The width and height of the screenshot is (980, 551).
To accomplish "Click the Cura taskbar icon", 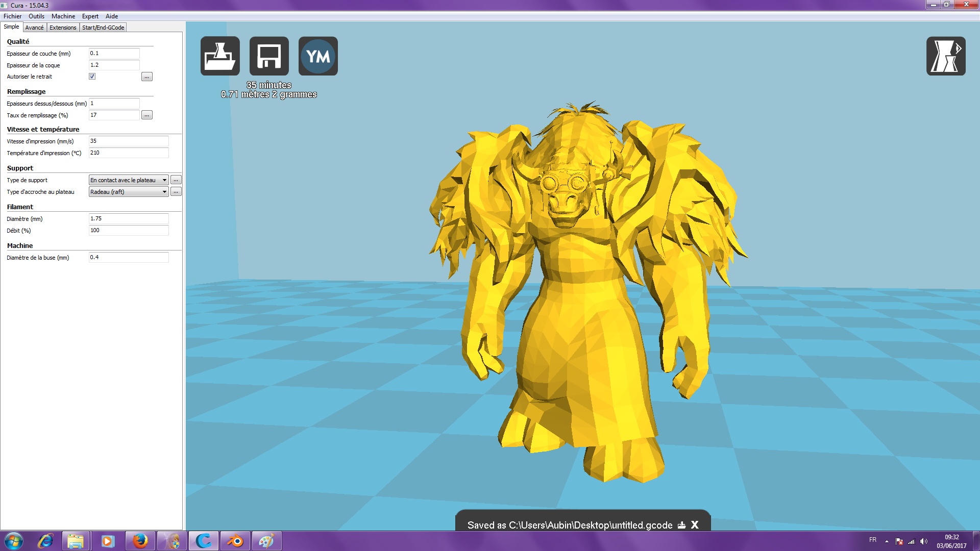I will pos(204,541).
